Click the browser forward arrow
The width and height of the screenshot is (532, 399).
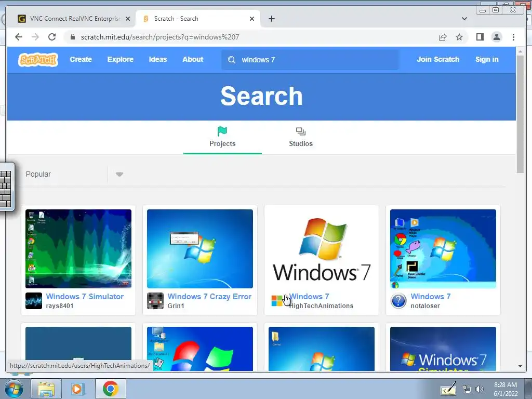point(35,37)
